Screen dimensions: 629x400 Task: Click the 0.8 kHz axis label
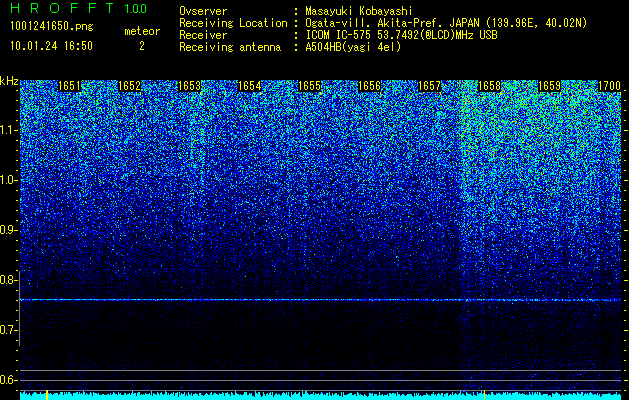7,280
